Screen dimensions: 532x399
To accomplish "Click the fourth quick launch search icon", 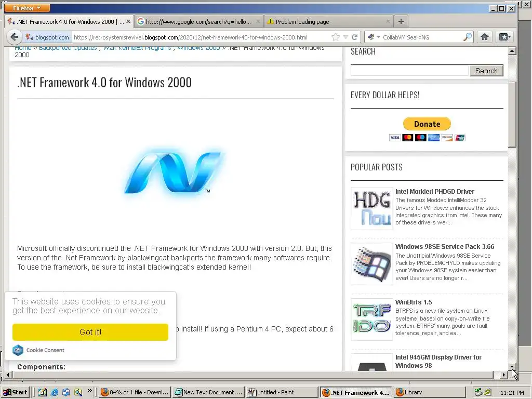I will click(78, 392).
